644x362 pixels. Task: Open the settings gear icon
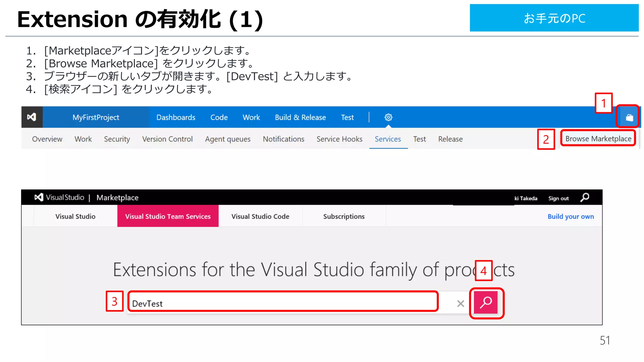388,117
